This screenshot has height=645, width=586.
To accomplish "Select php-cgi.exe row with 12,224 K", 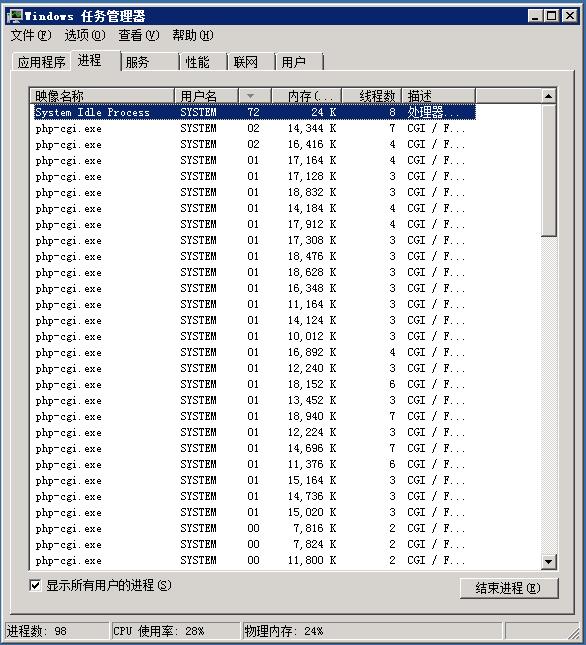I will pyautogui.click(x=255, y=432).
